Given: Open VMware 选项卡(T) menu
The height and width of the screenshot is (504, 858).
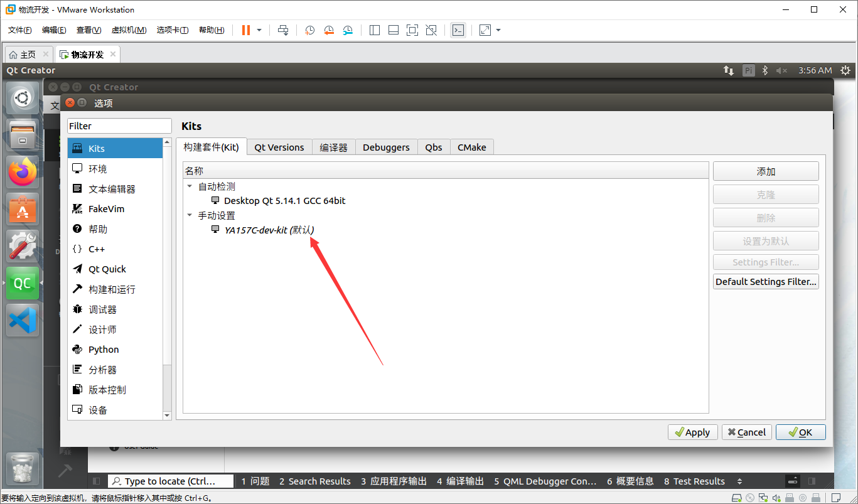Looking at the screenshot, I should [173, 30].
